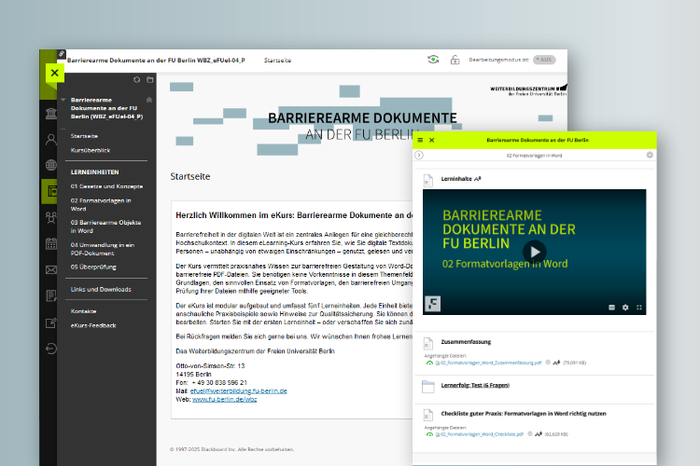This screenshot has width=700, height=466.
Task: Click the lock icon in top bar
Action: pos(454,60)
